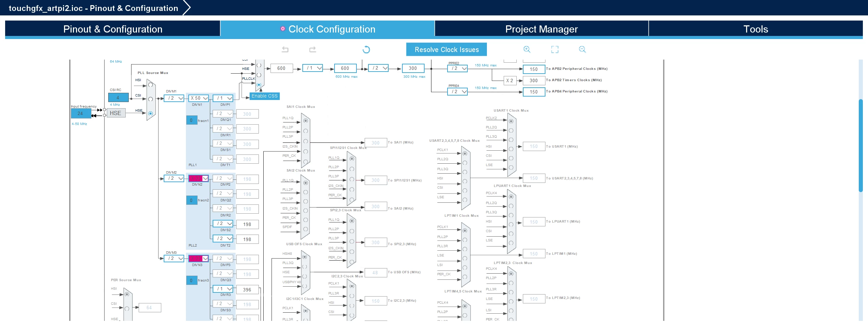Click the '600 MHz max' note
The image size is (868, 326).
[x=347, y=77]
